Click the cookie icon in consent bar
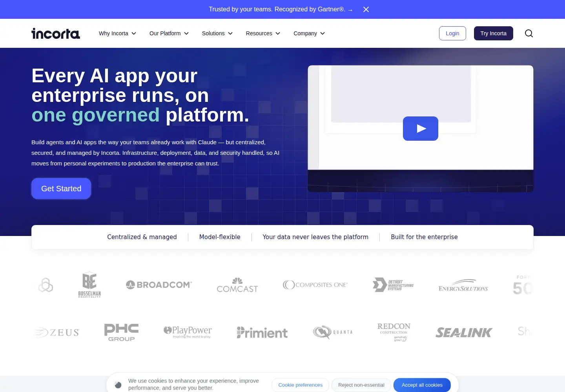Viewport: 565px width, 392px height. tap(118, 385)
